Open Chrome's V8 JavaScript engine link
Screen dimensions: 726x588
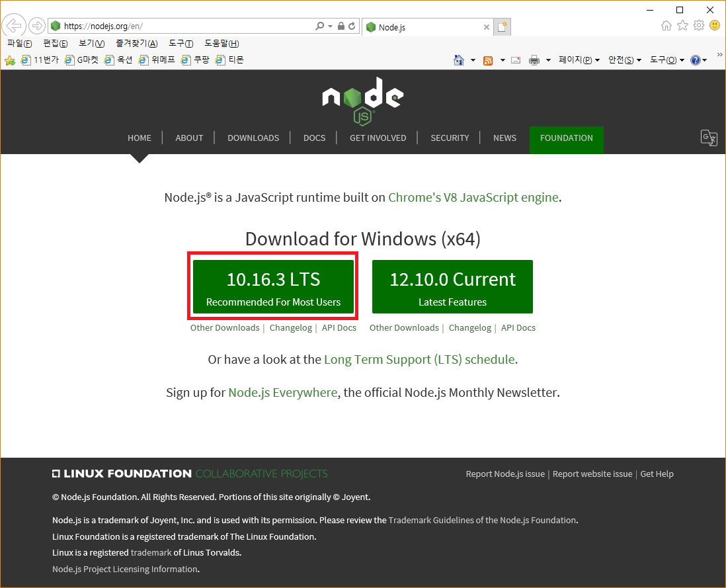[473, 198]
